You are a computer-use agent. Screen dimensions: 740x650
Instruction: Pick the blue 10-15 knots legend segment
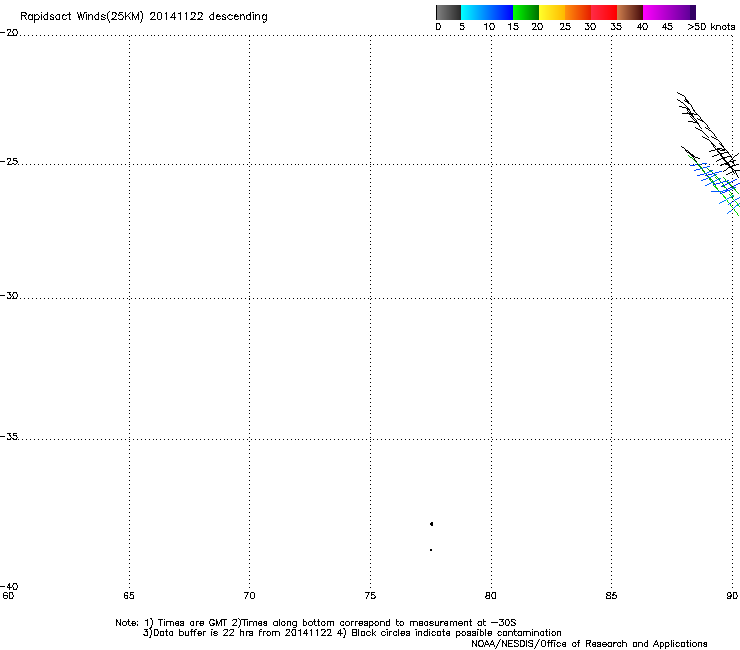[x=500, y=12]
